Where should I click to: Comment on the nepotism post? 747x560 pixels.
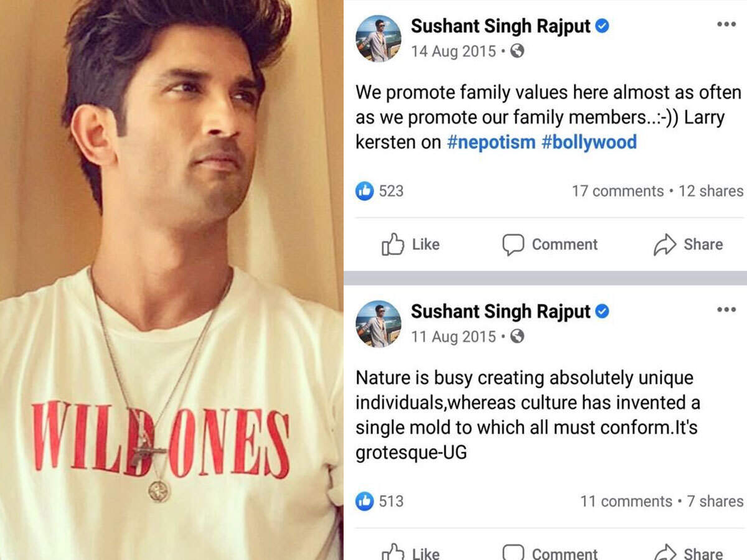(550, 245)
